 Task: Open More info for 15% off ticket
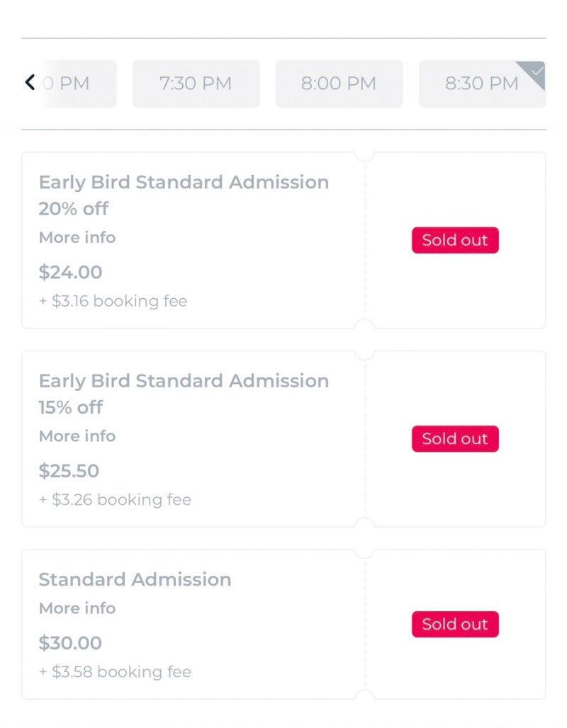[x=77, y=436]
